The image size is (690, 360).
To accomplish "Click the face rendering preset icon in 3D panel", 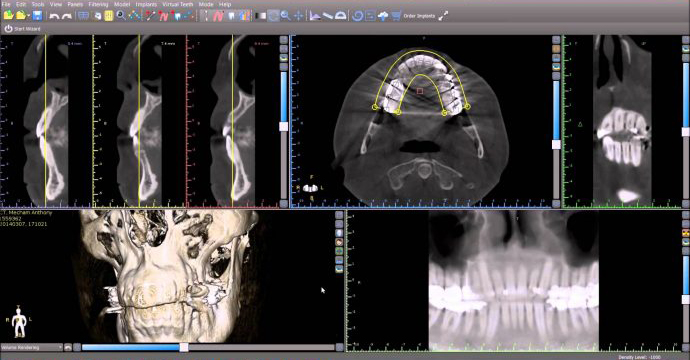I will (339, 242).
